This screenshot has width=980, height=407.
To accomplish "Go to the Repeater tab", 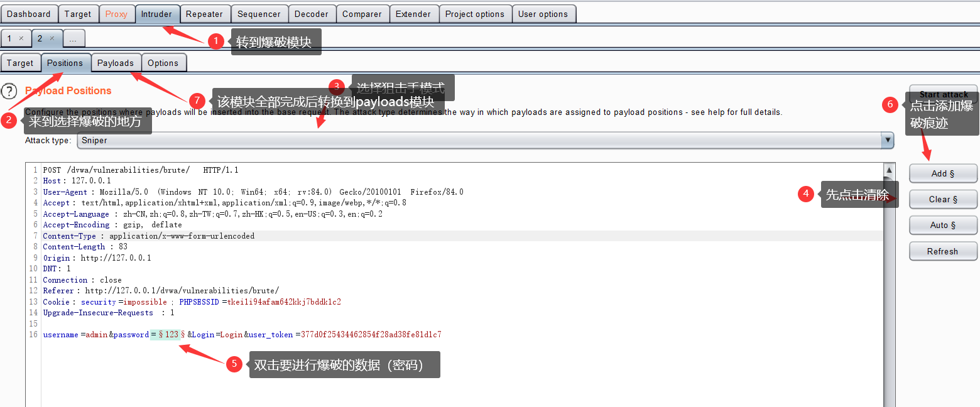I will pyautogui.click(x=204, y=14).
